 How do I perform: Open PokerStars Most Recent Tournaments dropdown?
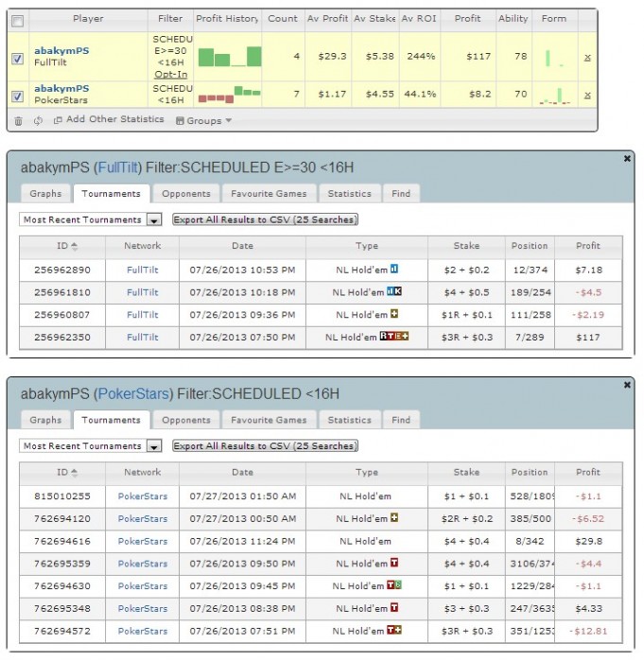pyautogui.click(x=91, y=445)
